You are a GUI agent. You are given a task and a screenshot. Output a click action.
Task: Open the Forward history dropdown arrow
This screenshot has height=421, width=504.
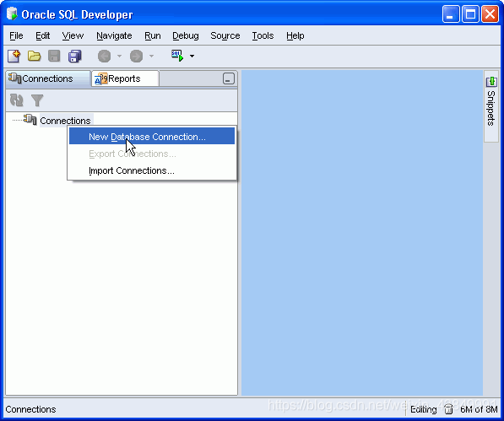[151, 57]
